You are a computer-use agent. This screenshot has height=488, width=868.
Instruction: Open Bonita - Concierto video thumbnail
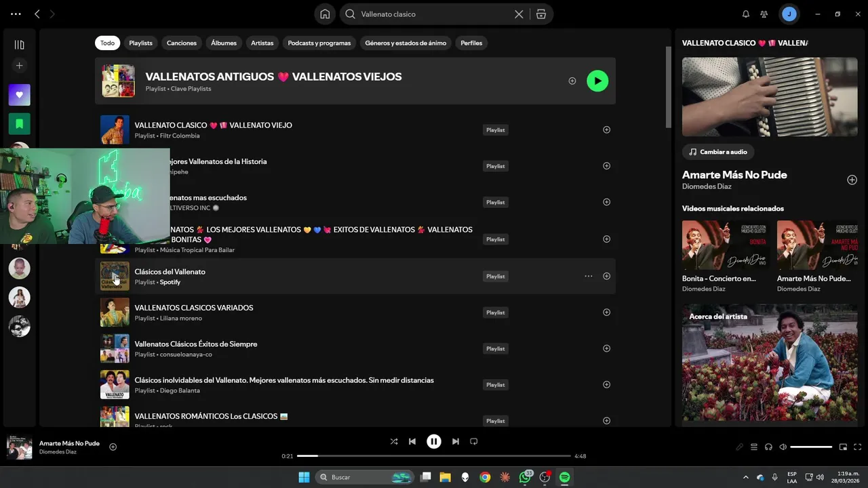pos(726,245)
